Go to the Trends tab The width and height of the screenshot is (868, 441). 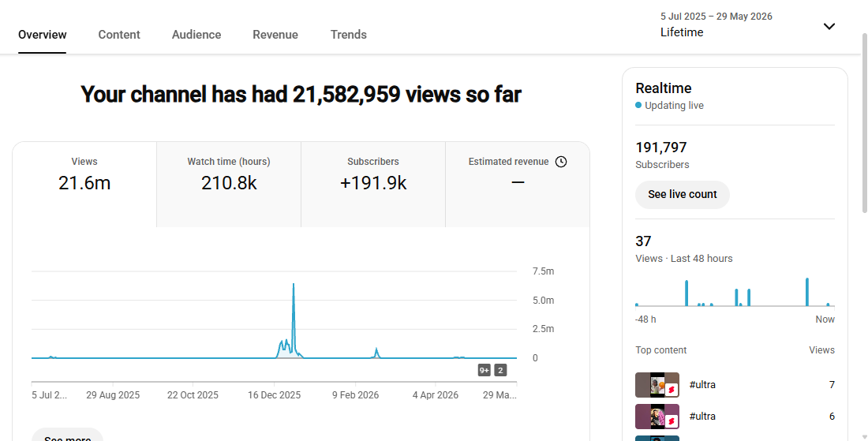(x=348, y=34)
